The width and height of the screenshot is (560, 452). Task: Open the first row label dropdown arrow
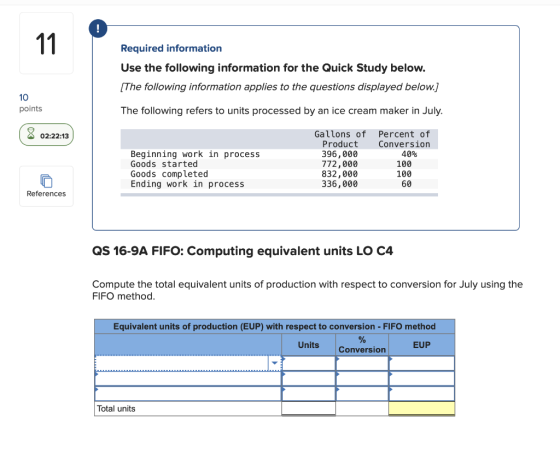(274, 363)
